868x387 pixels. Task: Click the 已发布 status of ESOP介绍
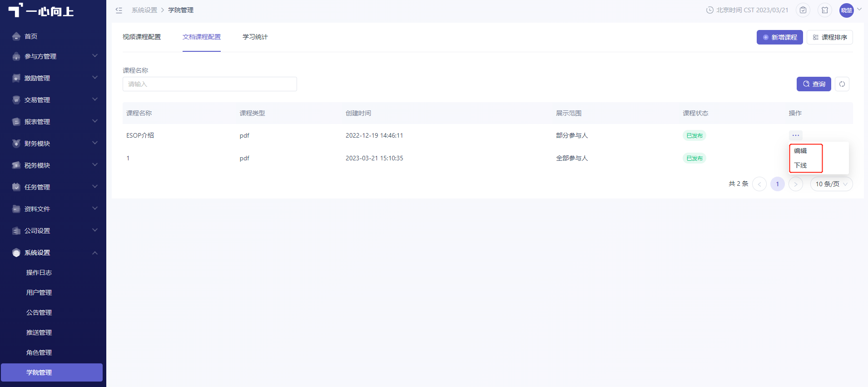point(694,135)
